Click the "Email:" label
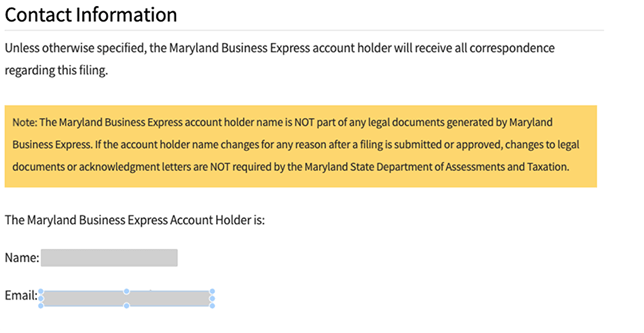Image resolution: width=644 pixels, height=333 pixels. click(x=21, y=295)
